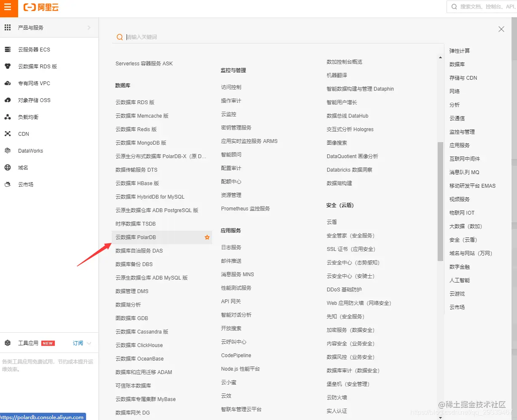The image size is (517, 420).
Task: Click the VPC cloud icon in sidebar
Action: 8,83
